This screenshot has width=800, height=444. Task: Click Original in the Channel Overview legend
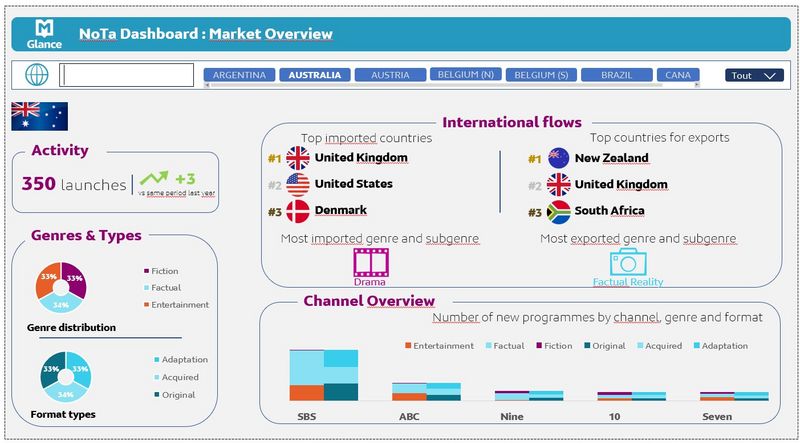pyautogui.click(x=605, y=346)
